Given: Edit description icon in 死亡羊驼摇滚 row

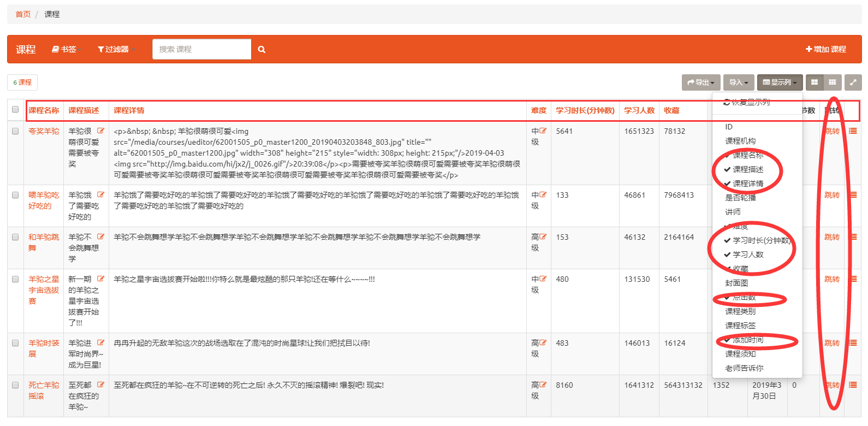Looking at the screenshot, I should pos(100,385).
